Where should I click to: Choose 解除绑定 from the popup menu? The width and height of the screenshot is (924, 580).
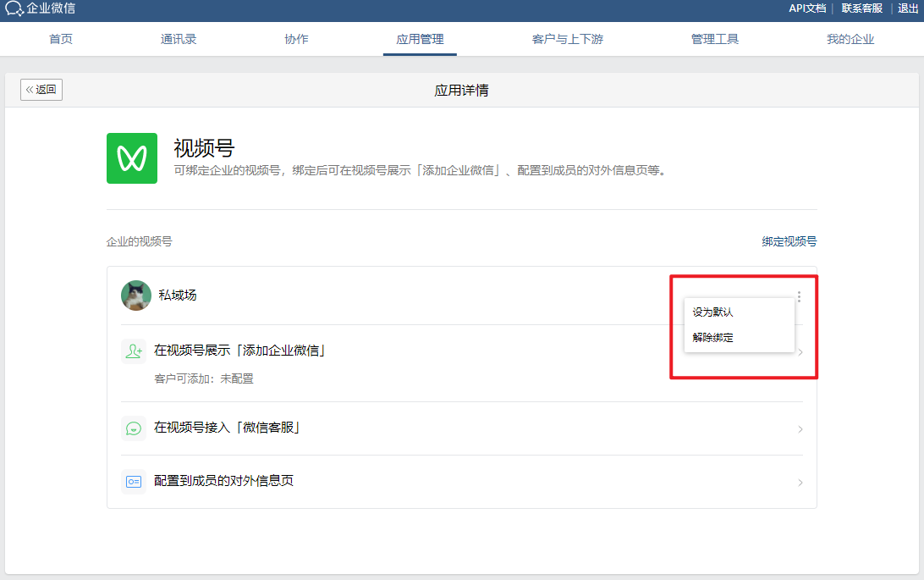point(713,338)
